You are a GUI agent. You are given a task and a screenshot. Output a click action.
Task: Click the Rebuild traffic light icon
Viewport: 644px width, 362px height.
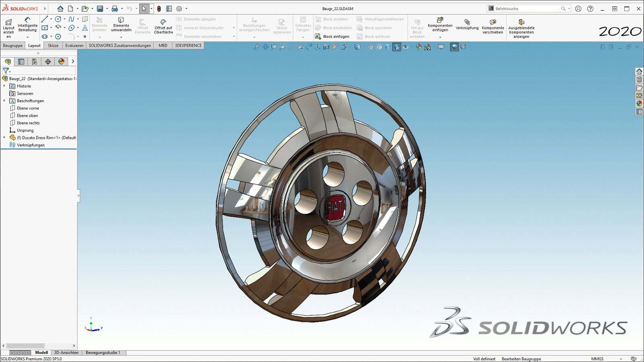[159, 8]
